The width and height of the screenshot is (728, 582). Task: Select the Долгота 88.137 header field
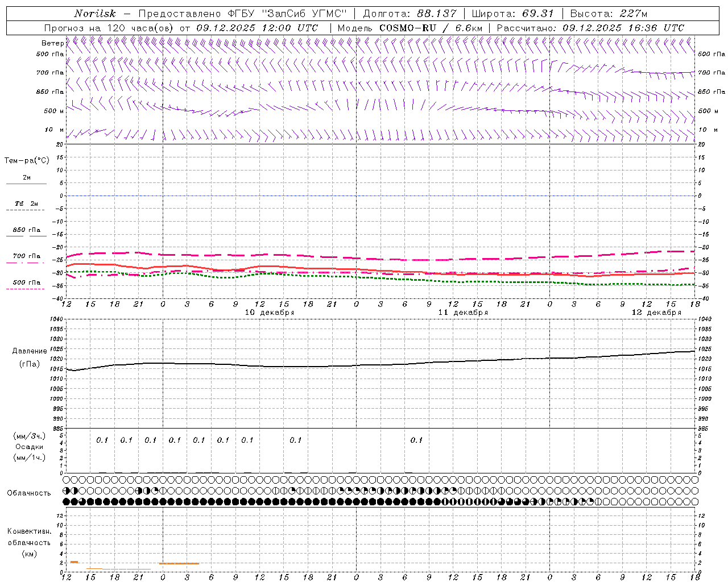(x=409, y=14)
